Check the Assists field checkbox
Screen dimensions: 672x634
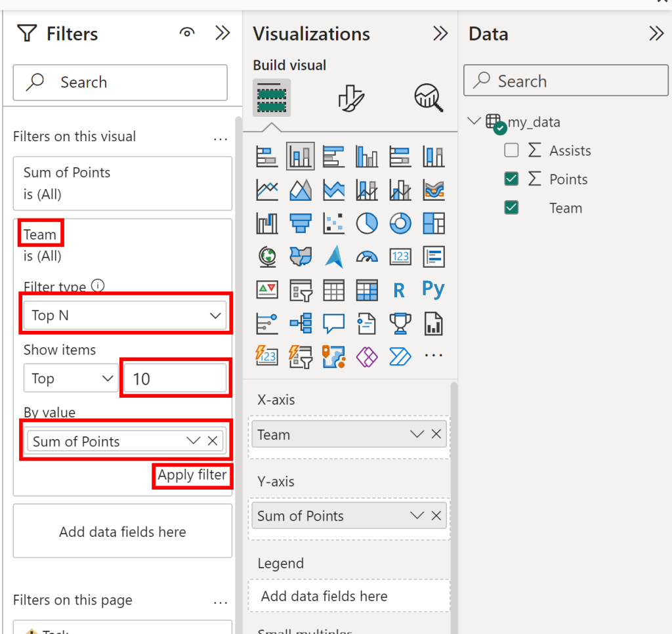[511, 151]
